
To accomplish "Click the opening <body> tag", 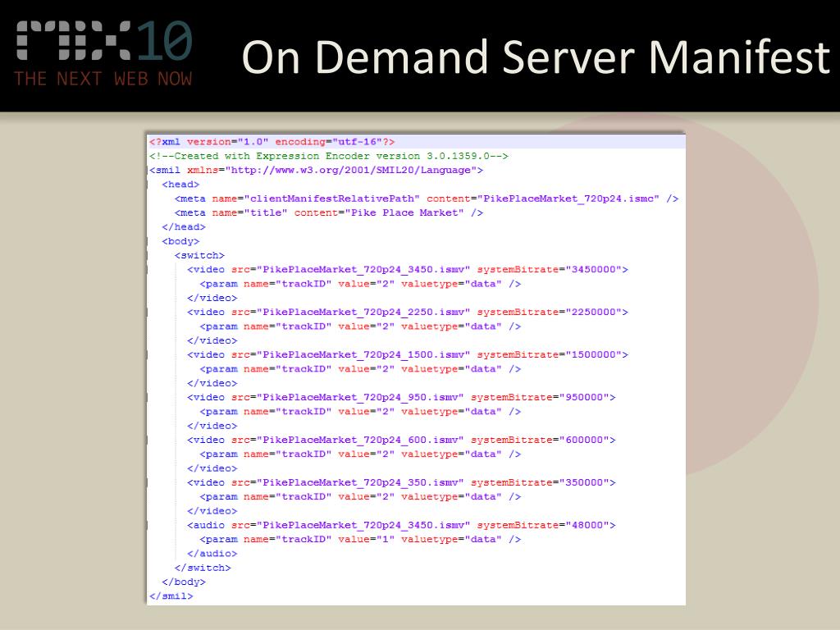I will click(x=180, y=241).
